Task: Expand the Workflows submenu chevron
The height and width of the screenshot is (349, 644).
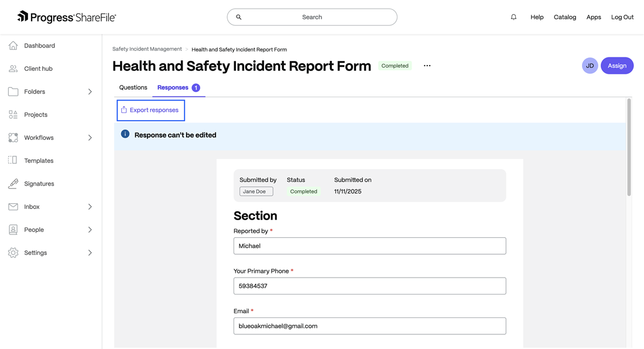Action: pyautogui.click(x=90, y=138)
